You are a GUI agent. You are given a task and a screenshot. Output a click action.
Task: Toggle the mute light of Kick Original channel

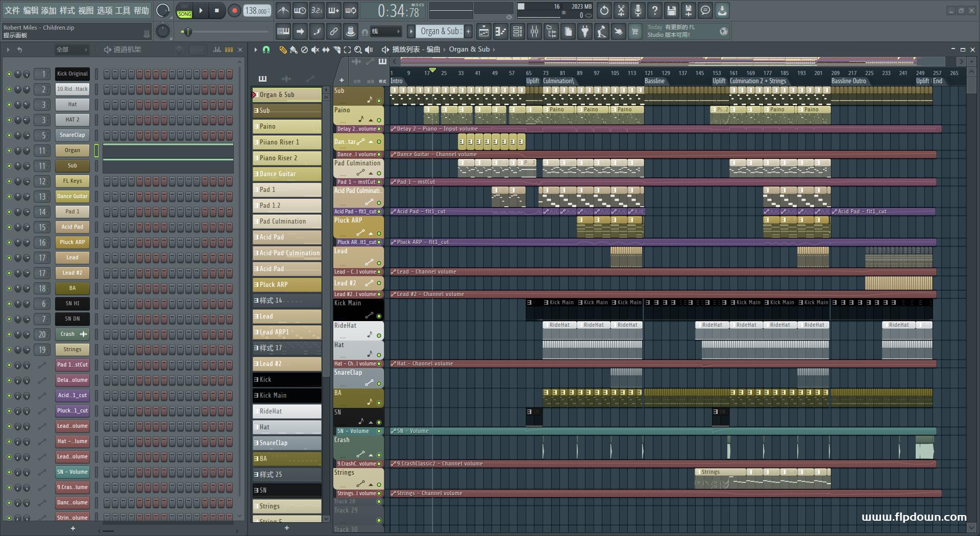click(9, 74)
